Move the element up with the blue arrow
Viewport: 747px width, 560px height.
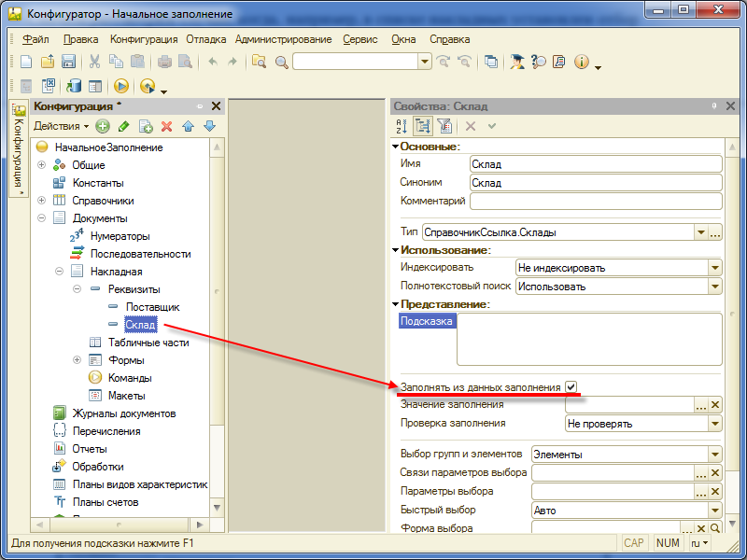coord(189,126)
